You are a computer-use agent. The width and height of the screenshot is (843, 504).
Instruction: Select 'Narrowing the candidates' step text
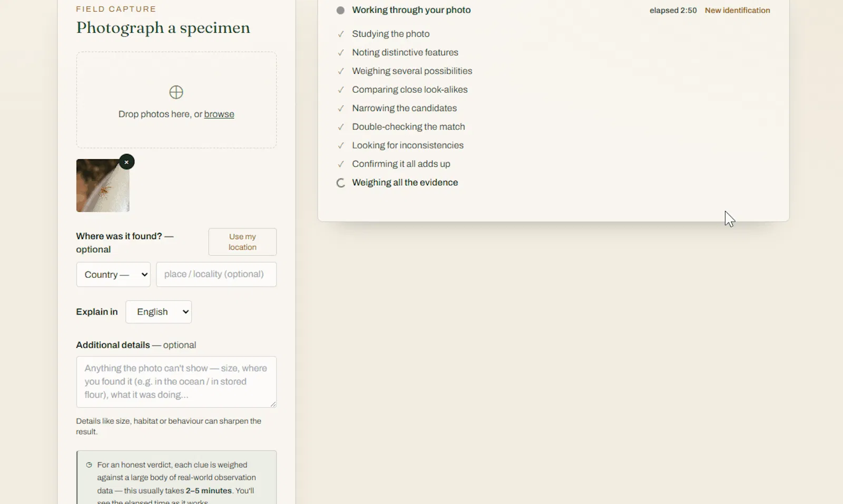(x=405, y=108)
